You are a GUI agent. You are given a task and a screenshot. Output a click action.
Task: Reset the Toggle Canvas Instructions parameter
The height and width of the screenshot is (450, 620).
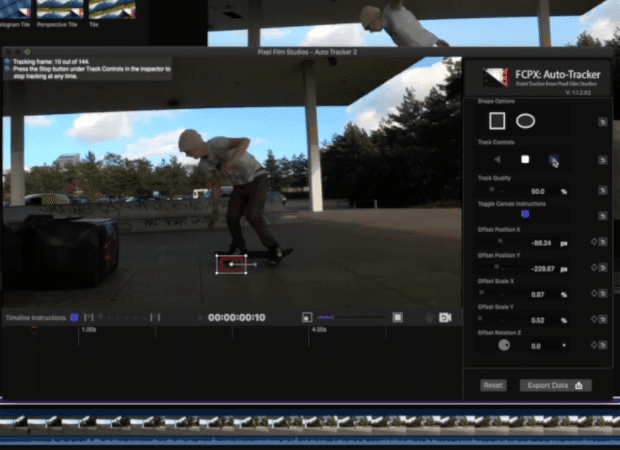pyautogui.click(x=602, y=216)
